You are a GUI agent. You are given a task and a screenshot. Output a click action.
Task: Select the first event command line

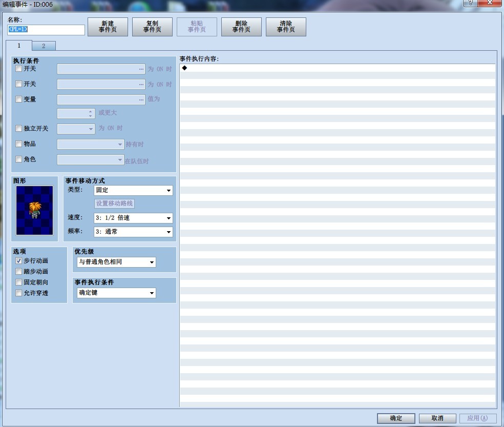(x=338, y=68)
